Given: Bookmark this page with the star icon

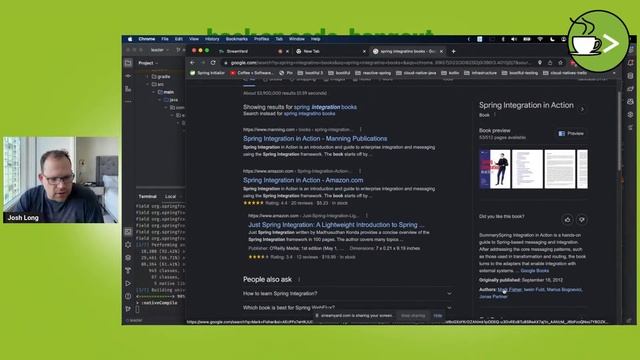Looking at the screenshot, I should (x=561, y=63).
